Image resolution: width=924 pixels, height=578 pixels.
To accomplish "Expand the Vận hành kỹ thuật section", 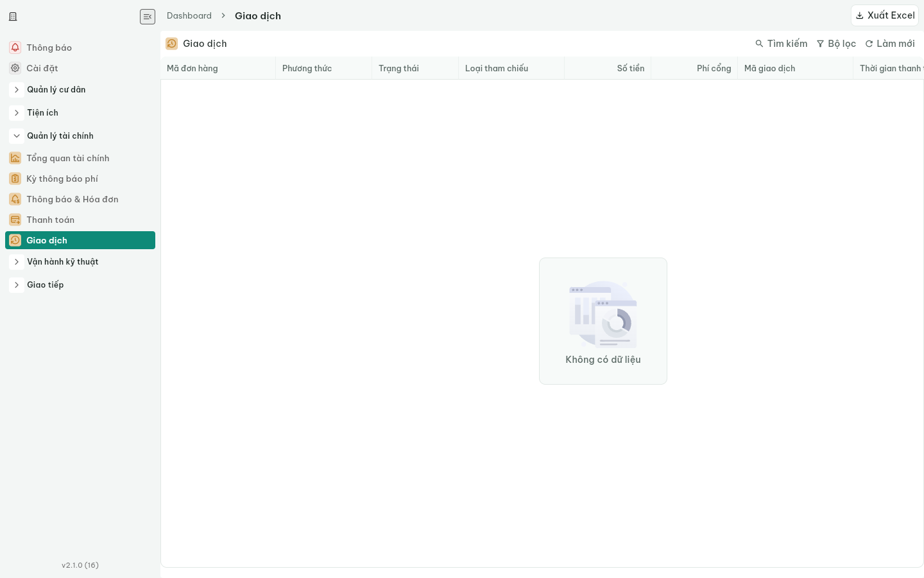I will [17, 262].
